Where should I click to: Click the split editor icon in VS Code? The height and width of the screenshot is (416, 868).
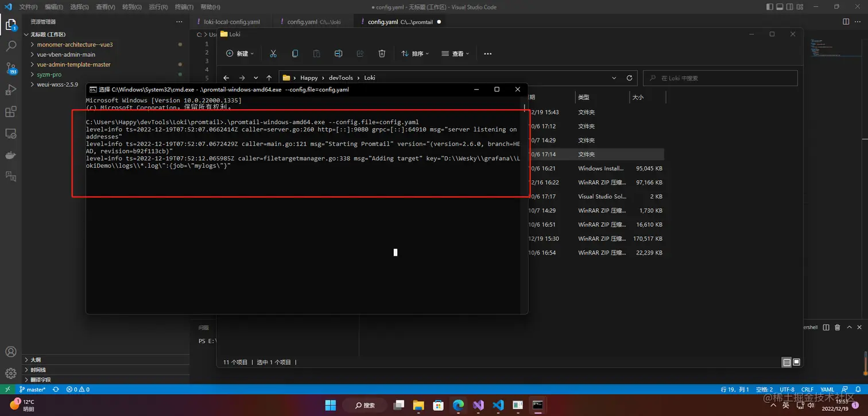tap(846, 22)
